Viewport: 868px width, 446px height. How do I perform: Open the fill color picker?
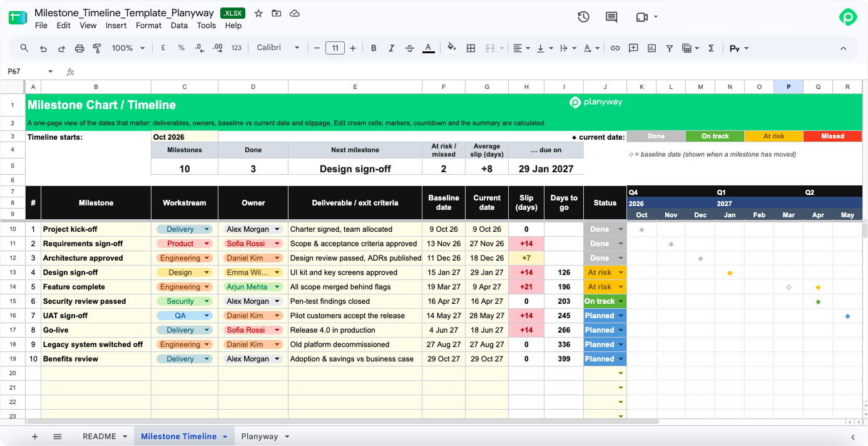pos(452,48)
